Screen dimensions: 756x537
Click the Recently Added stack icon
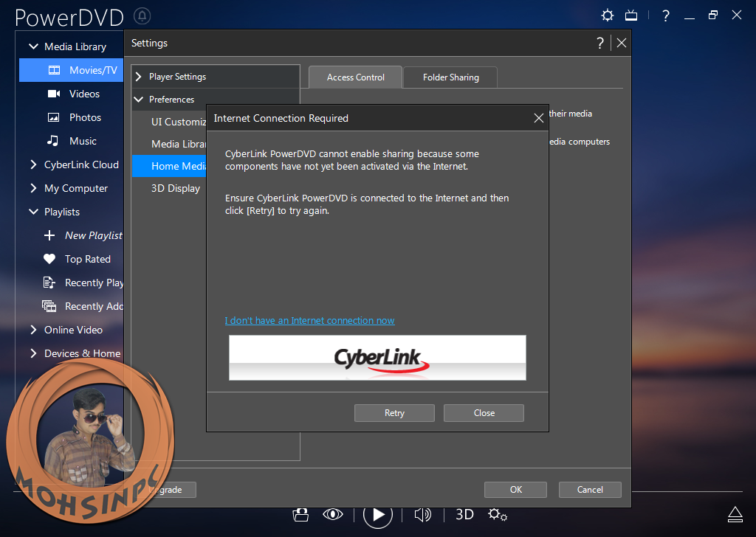[x=49, y=306]
